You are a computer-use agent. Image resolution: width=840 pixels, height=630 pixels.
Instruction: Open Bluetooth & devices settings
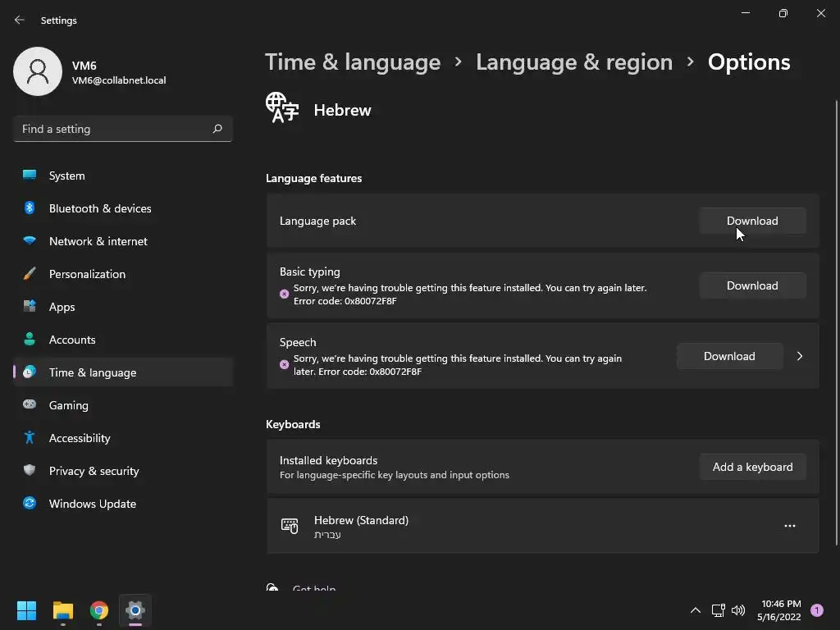point(100,208)
